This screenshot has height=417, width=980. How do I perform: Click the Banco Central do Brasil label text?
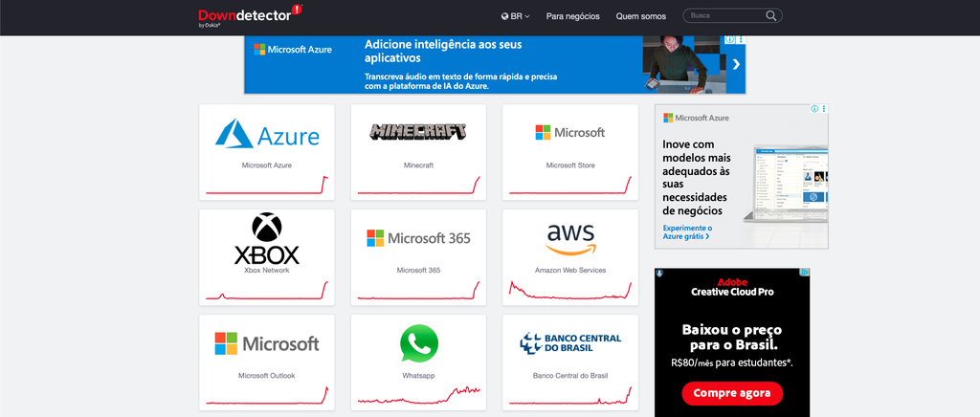[570, 376]
